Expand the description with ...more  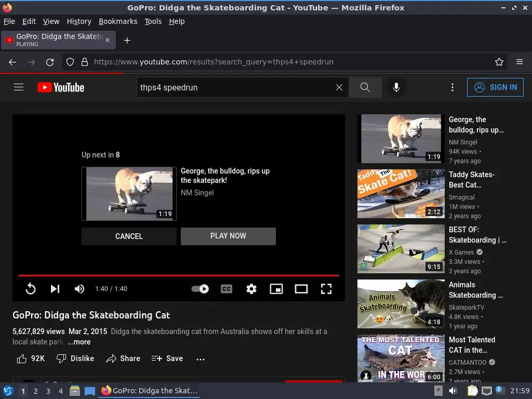pos(79,342)
